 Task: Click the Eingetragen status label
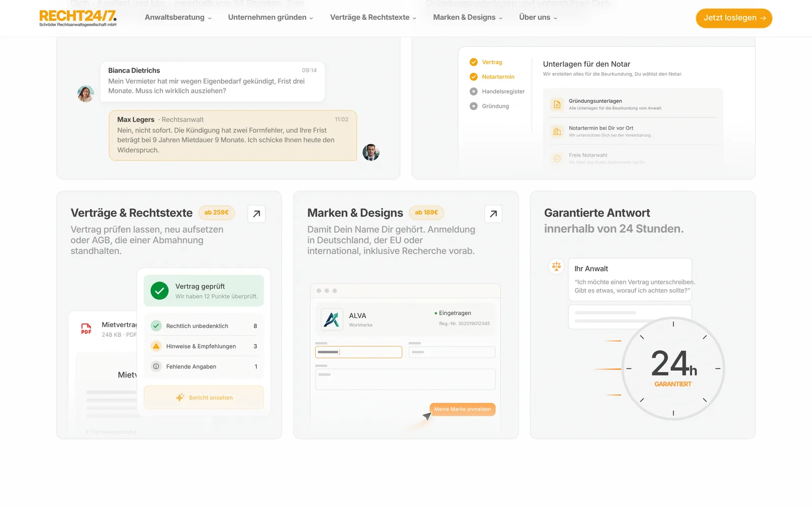[453, 313]
